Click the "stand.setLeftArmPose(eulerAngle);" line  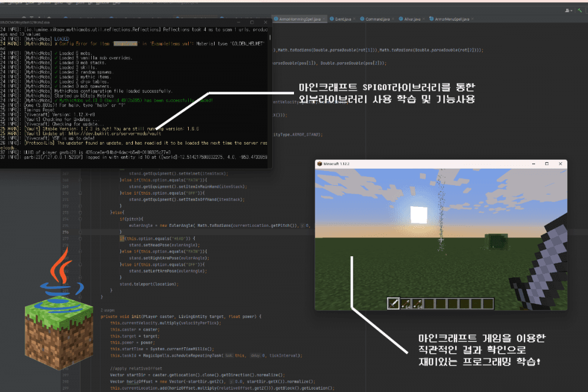[x=168, y=271]
